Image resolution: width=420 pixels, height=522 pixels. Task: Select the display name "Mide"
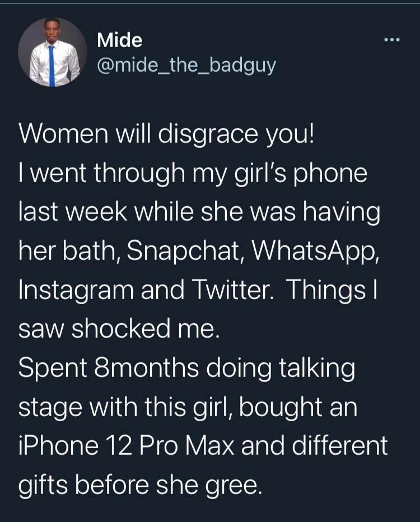(x=119, y=40)
